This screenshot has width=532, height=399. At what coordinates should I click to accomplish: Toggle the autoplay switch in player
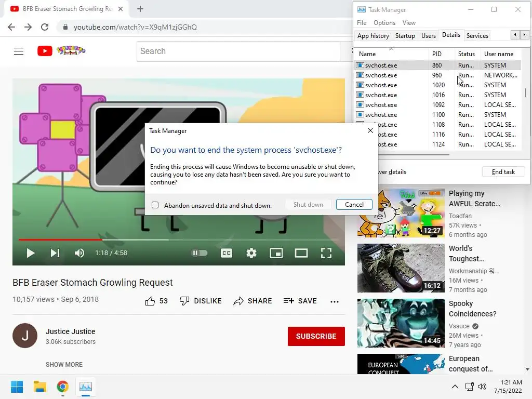point(199,253)
